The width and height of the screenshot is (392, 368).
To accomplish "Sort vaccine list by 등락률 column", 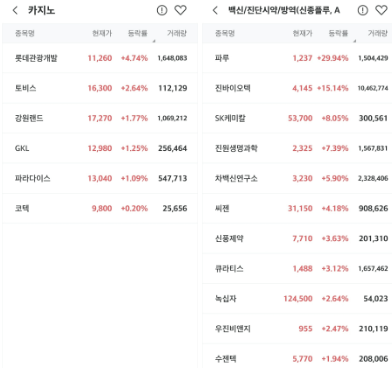I will 338,33.
